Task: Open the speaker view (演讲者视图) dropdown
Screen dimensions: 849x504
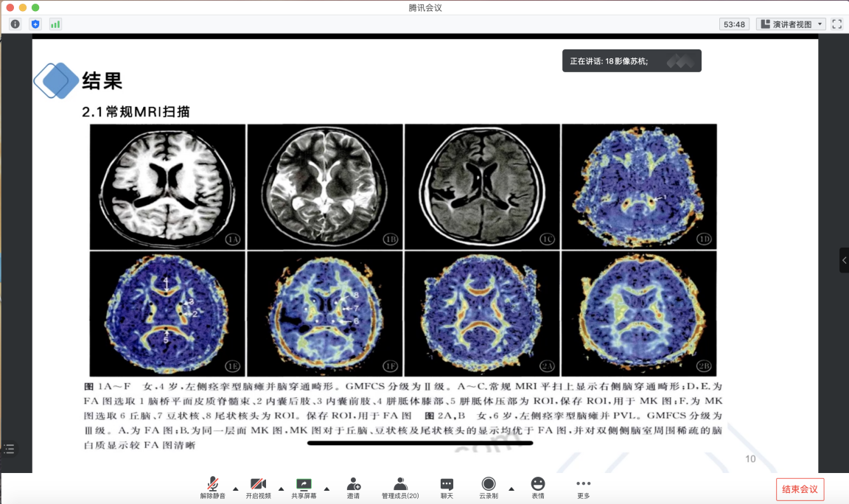Action: (x=790, y=24)
